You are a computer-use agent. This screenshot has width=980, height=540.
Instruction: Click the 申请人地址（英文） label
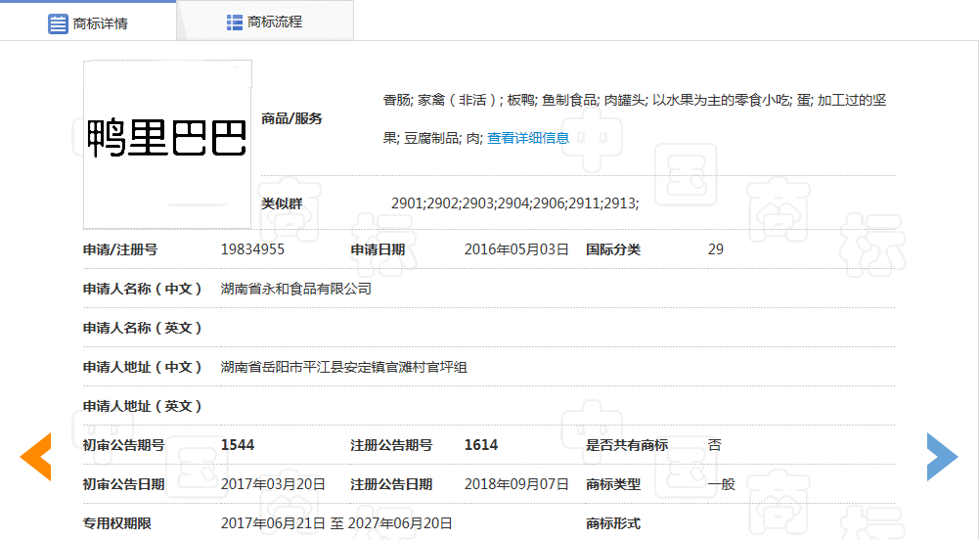point(143,406)
